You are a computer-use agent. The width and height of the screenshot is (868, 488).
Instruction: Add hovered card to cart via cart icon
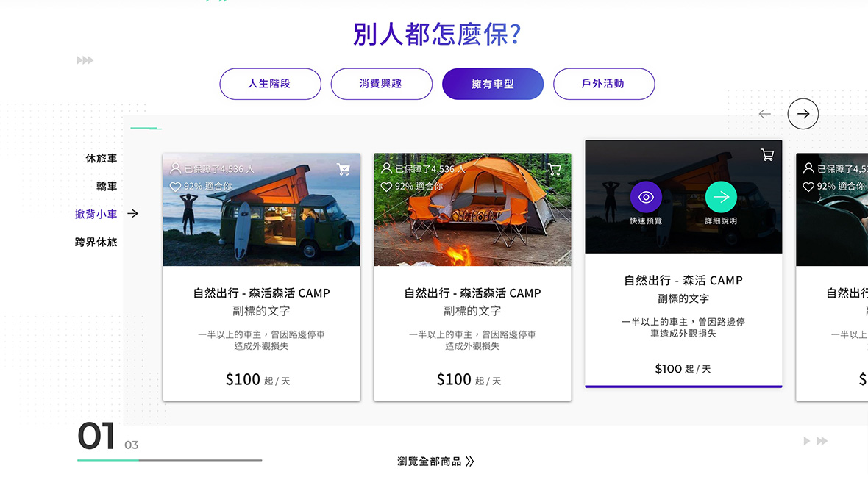766,155
